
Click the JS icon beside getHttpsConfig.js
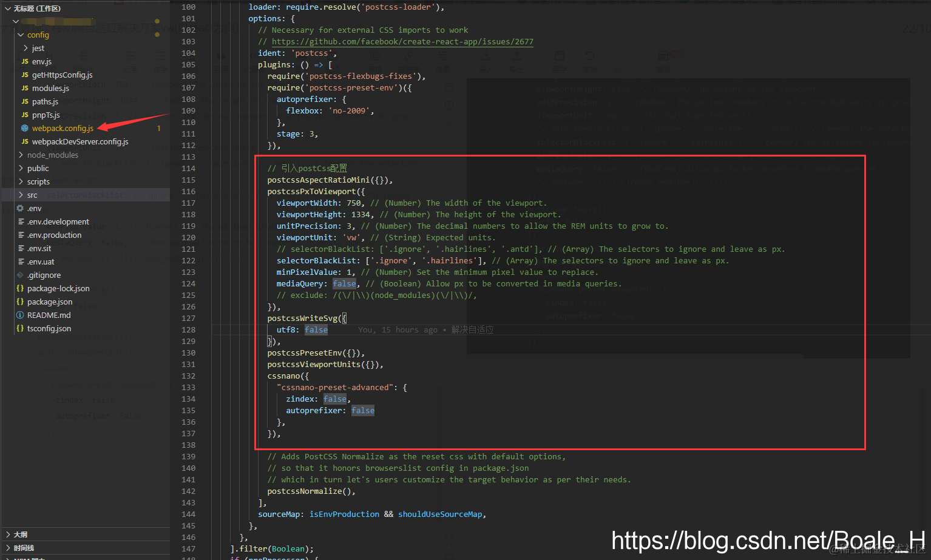(25, 75)
